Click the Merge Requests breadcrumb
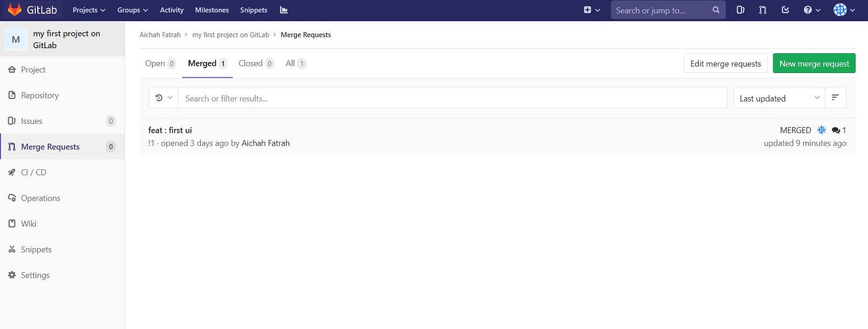Screen dimensions: 868x329 [306, 35]
